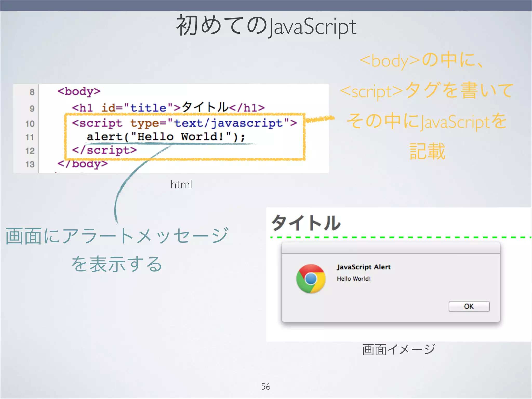Click the alert dialog title bar
532x399 pixels.
pos(391,248)
